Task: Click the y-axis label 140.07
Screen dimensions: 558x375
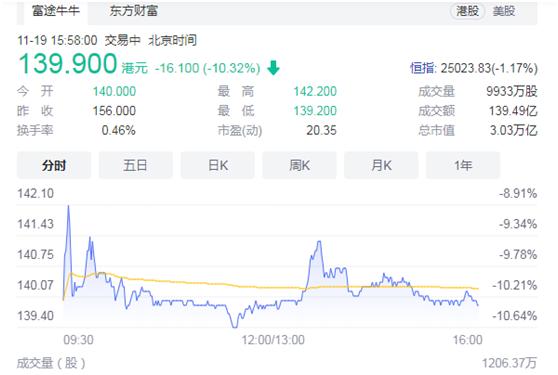Action: pyautogui.click(x=36, y=285)
